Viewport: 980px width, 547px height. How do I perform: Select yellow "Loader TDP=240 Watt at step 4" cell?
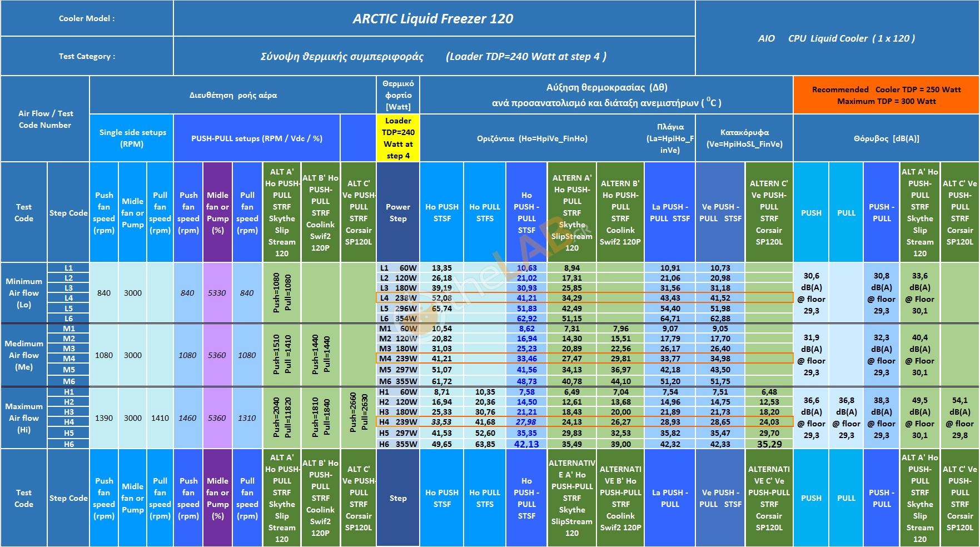[398, 138]
